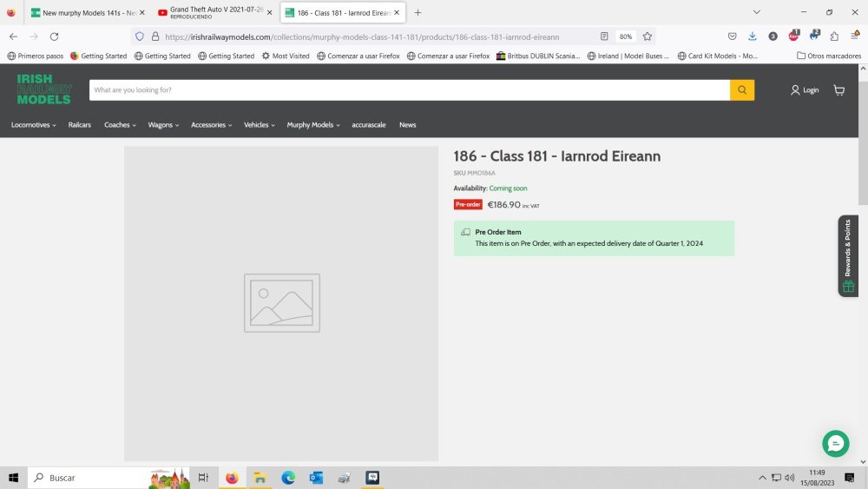Bookmark this page with the star icon

(x=648, y=36)
